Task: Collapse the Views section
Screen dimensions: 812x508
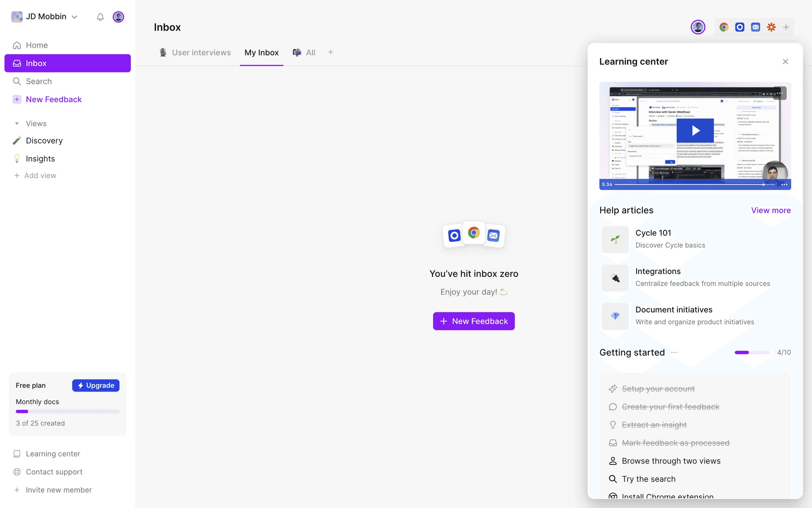Action: [x=17, y=124]
